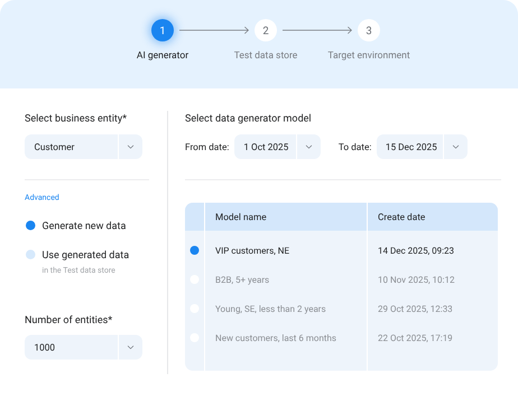Select the B2B, 5+ years radio button
The height and width of the screenshot is (420, 518).
pos(195,279)
